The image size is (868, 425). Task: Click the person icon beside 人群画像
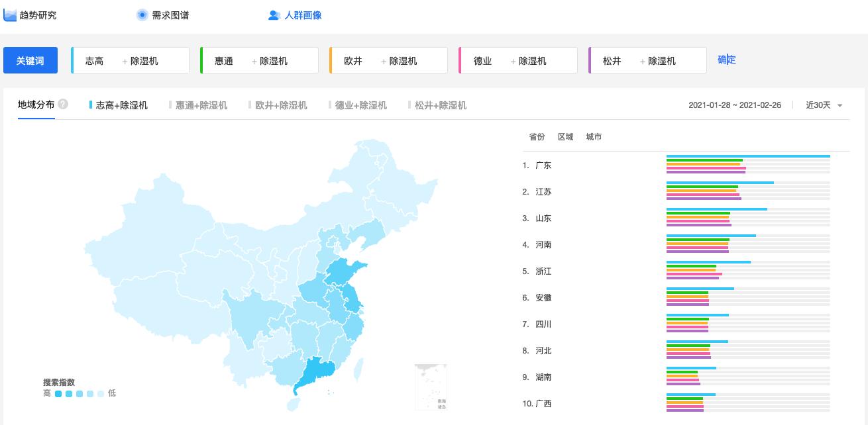click(x=274, y=15)
